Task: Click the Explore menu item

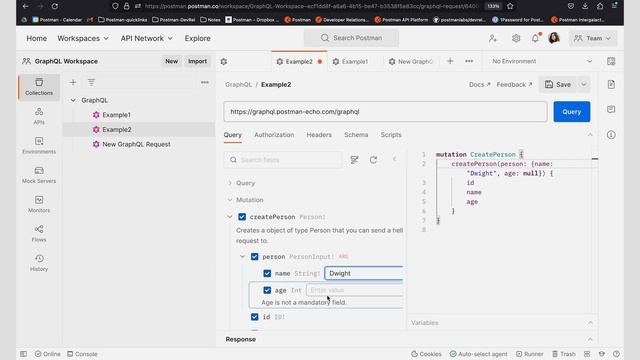Action: 198,38
